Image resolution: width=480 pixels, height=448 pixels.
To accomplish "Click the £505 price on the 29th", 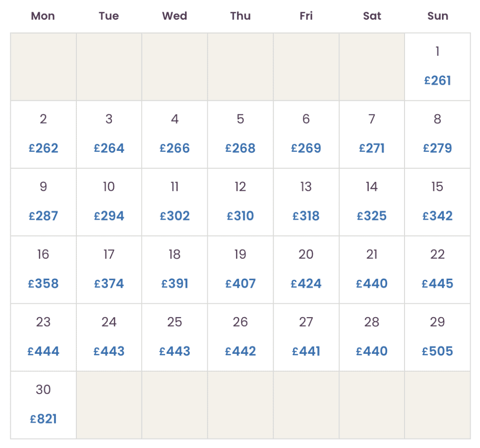I will click(x=437, y=351).
